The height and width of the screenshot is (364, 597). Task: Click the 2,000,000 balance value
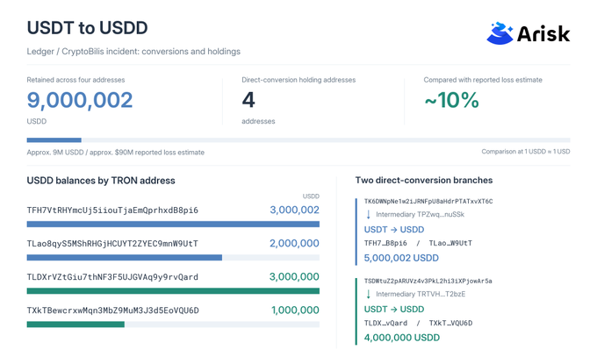pyautogui.click(x=294, y=244)
